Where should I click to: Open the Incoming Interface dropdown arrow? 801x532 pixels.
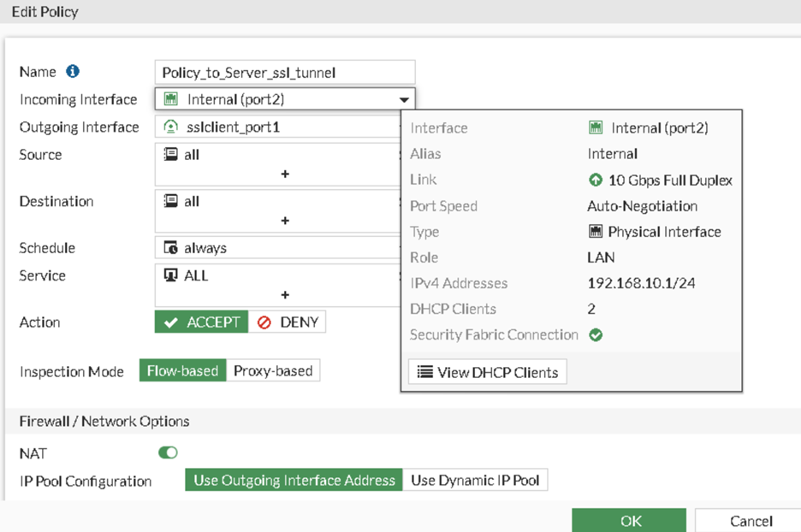(404, 100)
